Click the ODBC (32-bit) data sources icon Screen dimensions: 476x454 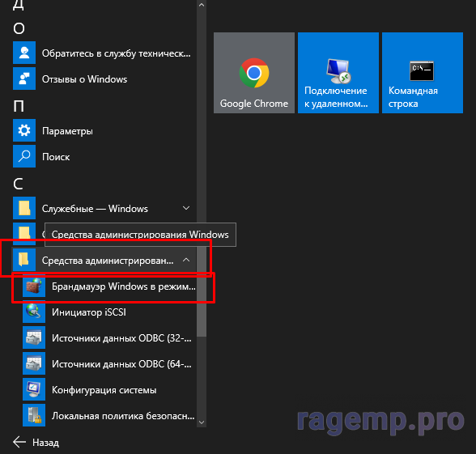tap(34, 337)
